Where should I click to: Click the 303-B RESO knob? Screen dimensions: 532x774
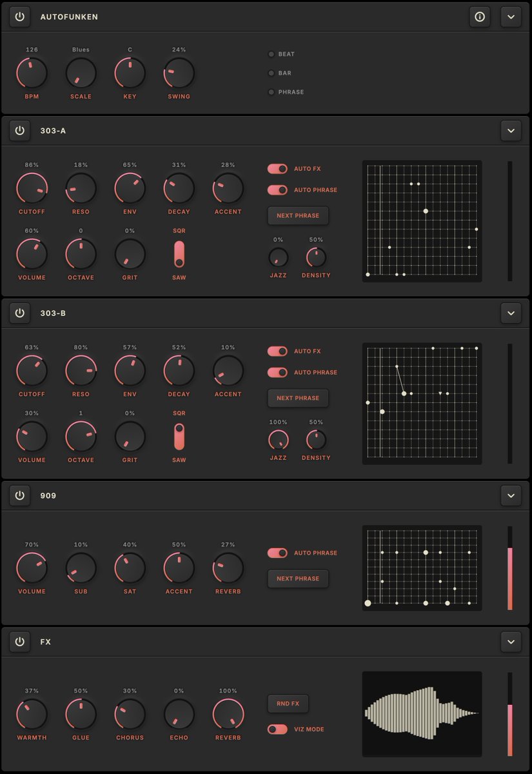click(x=81, y=371)
